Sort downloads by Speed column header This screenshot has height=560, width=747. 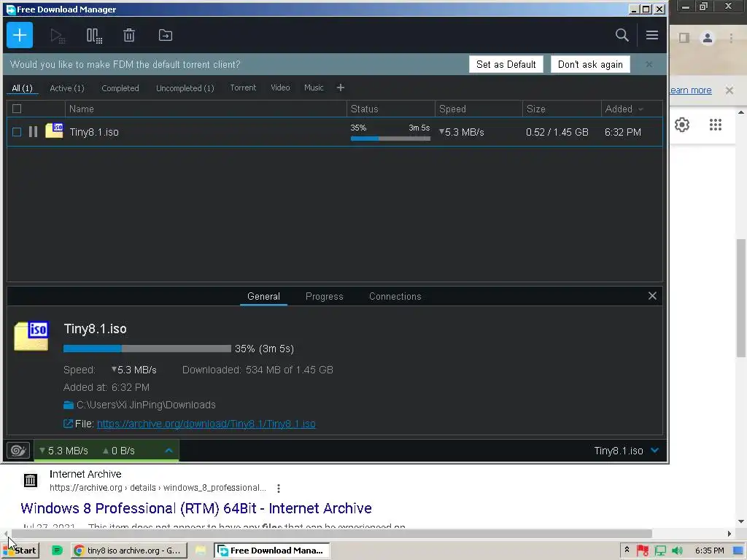point(479,109)
